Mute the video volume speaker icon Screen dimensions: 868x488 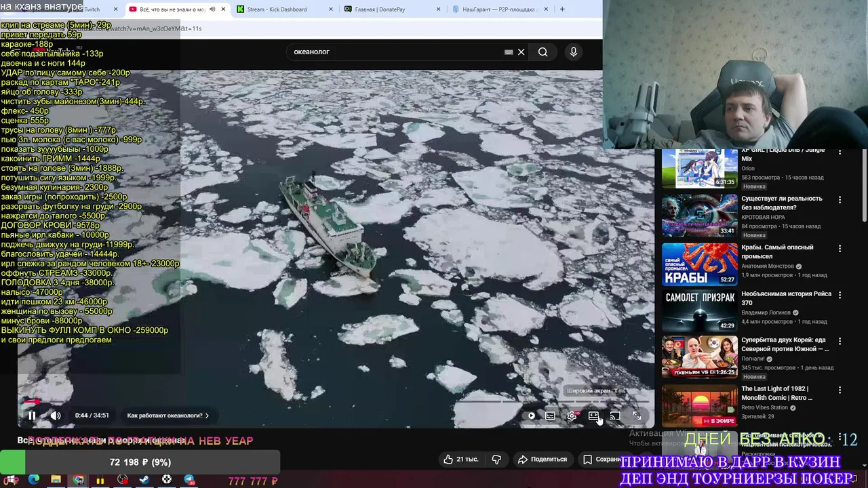click(x=56, y=415)
